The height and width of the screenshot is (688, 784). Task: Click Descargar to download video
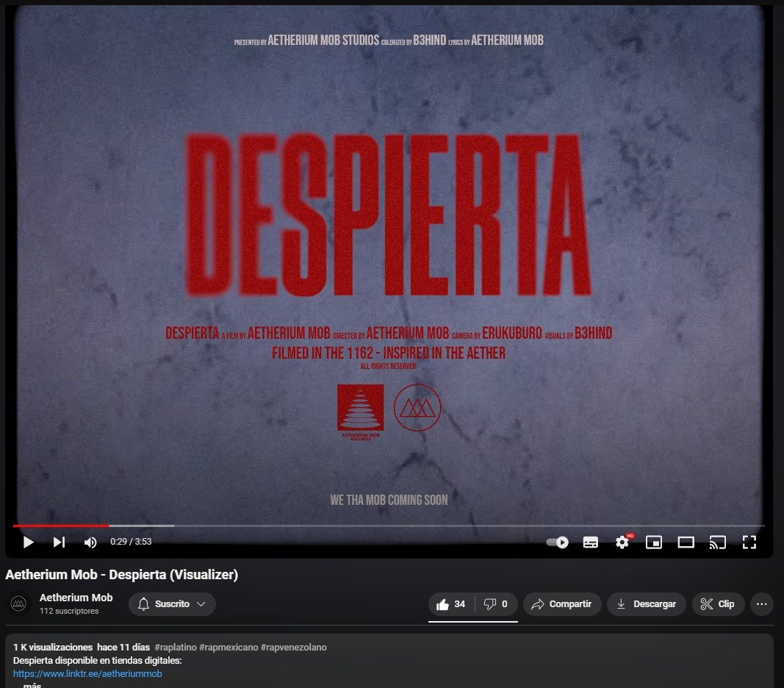pos(646,604)
